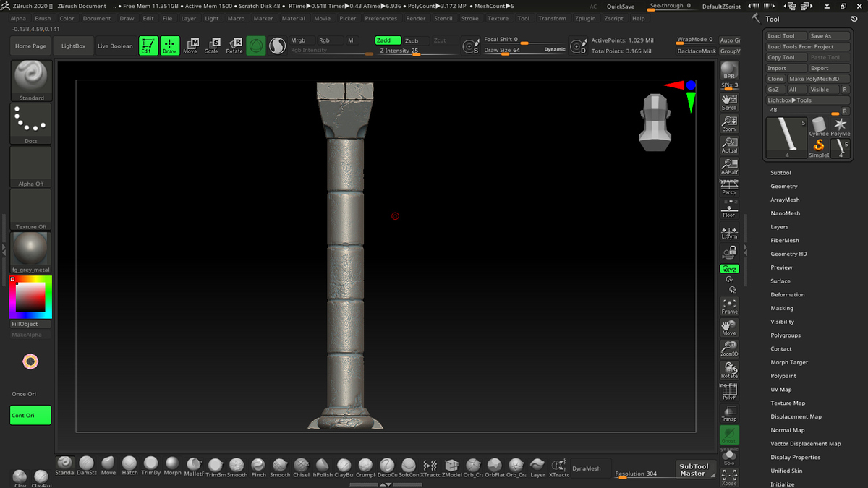868x488 pixels.
Task: Click the QuickSave button
Action: (x=621, y=6)
